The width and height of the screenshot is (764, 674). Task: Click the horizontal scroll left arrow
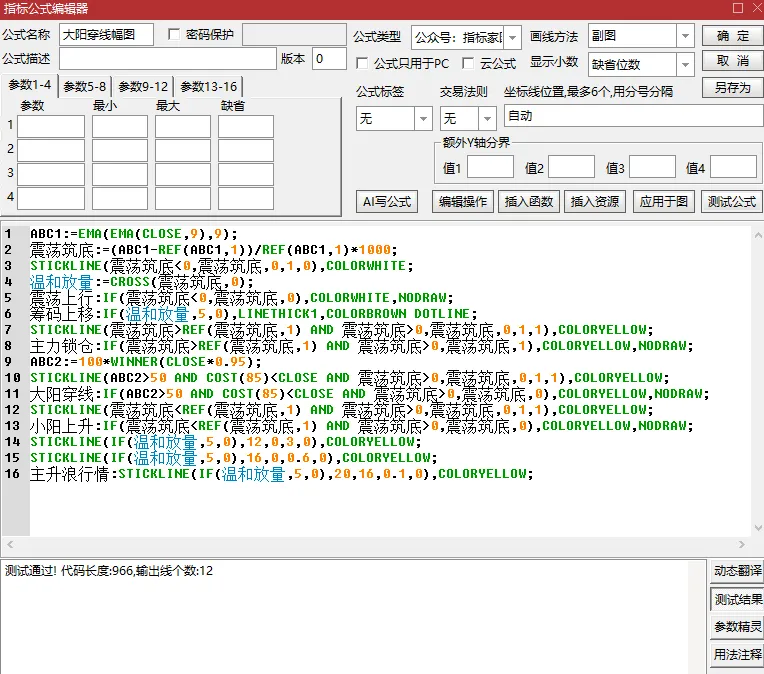(x=10, y=544)
